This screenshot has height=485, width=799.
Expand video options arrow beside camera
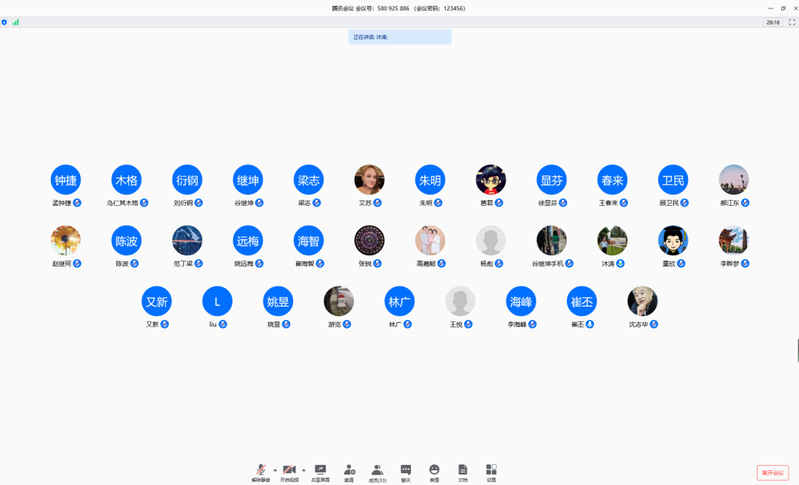[304, 470]
